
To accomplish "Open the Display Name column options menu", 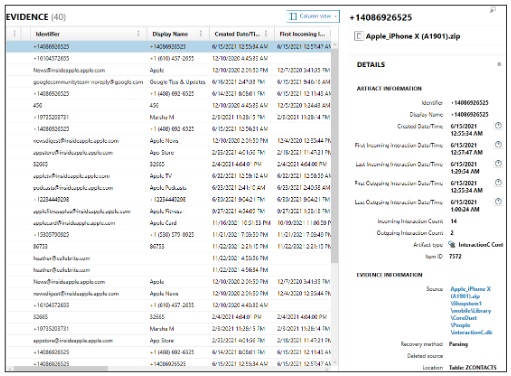I will 201,34.
